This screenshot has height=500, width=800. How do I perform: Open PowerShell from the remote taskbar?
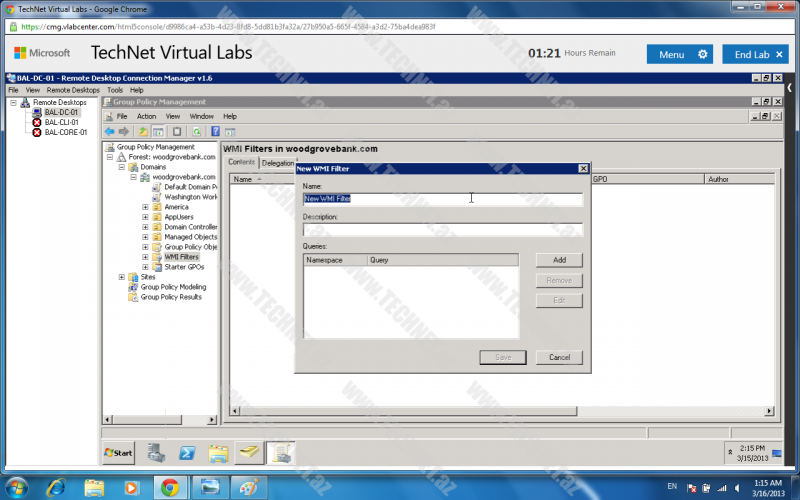pos(187,453)
